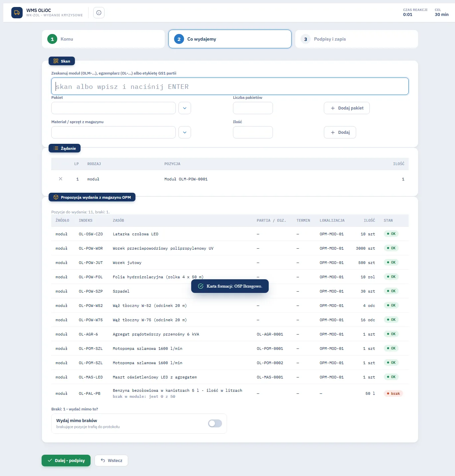Image resolution: width=455 pixels, height=476 pixels.
Task: Click the WMS OLiOC truck logo icon
Action: point(17,13)
